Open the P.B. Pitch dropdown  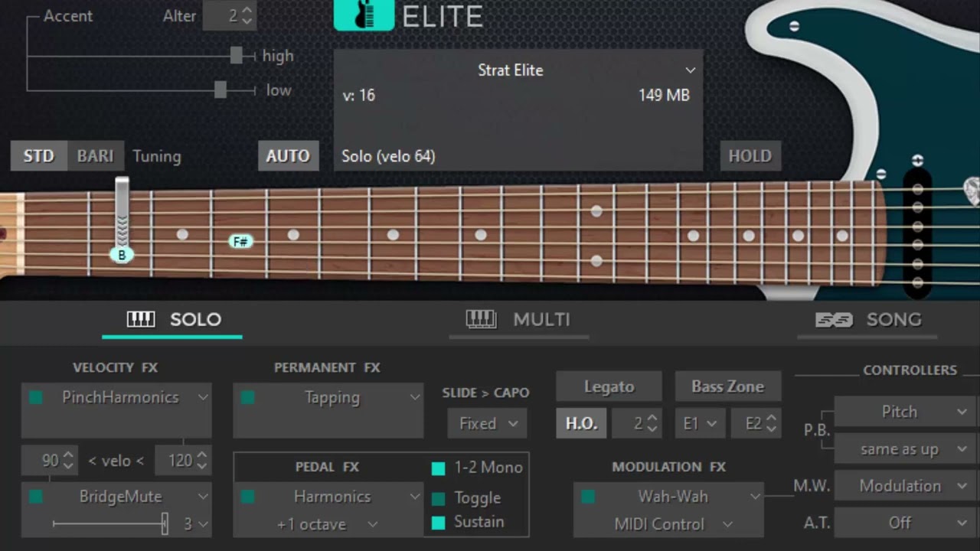[x=904, y=412]
